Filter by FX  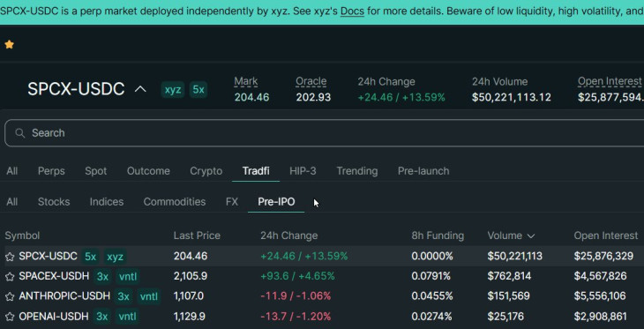(x=232, y=202)
